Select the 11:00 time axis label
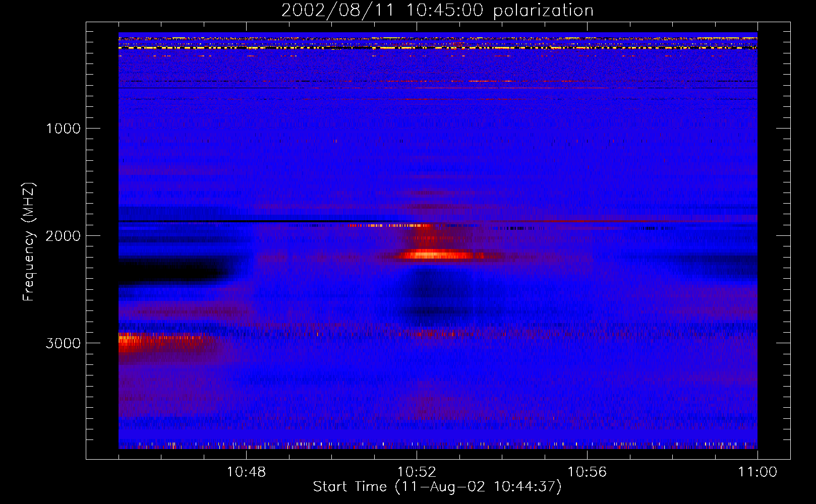816x504 pixels. [757, 472]
